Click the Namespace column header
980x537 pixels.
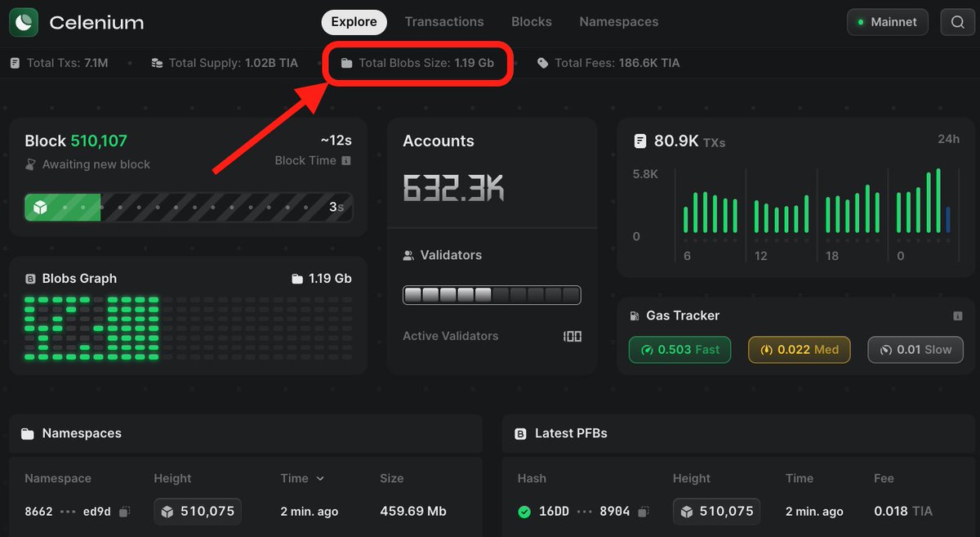(58, 478)
